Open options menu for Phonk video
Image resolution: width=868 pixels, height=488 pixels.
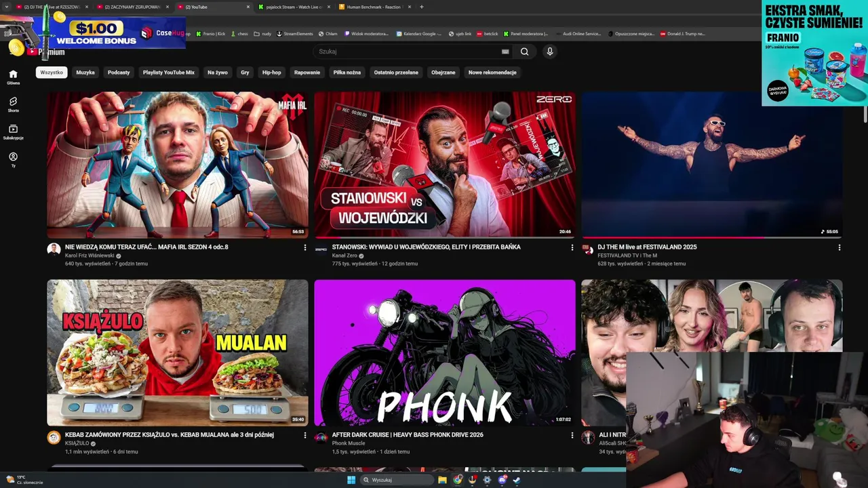(x=572, y=435)
